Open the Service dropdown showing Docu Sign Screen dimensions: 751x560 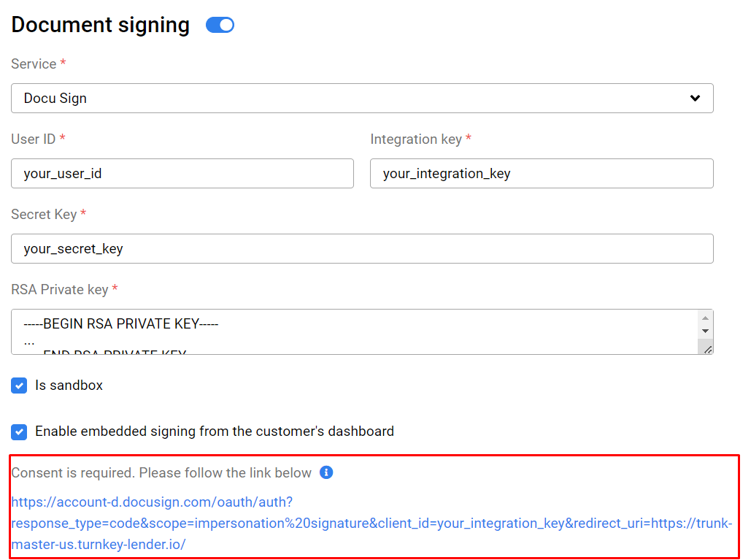coord(362,99)
